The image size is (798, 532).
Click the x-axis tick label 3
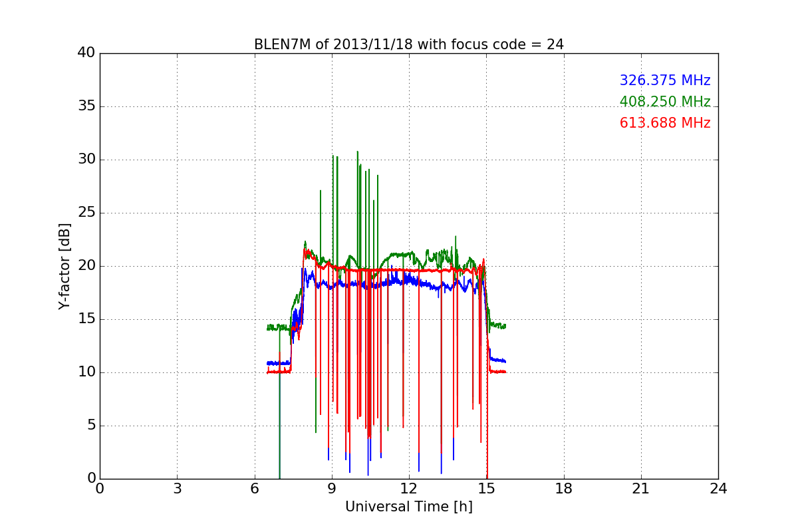point(177,489)
